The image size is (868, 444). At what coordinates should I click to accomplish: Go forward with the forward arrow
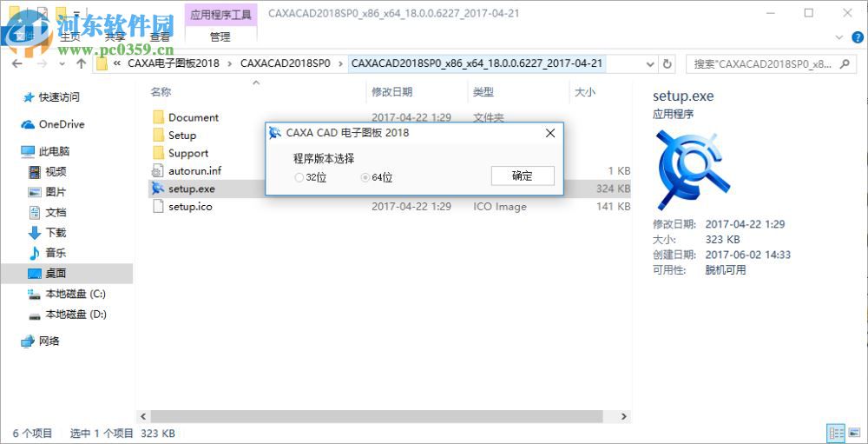click(42, 63)
